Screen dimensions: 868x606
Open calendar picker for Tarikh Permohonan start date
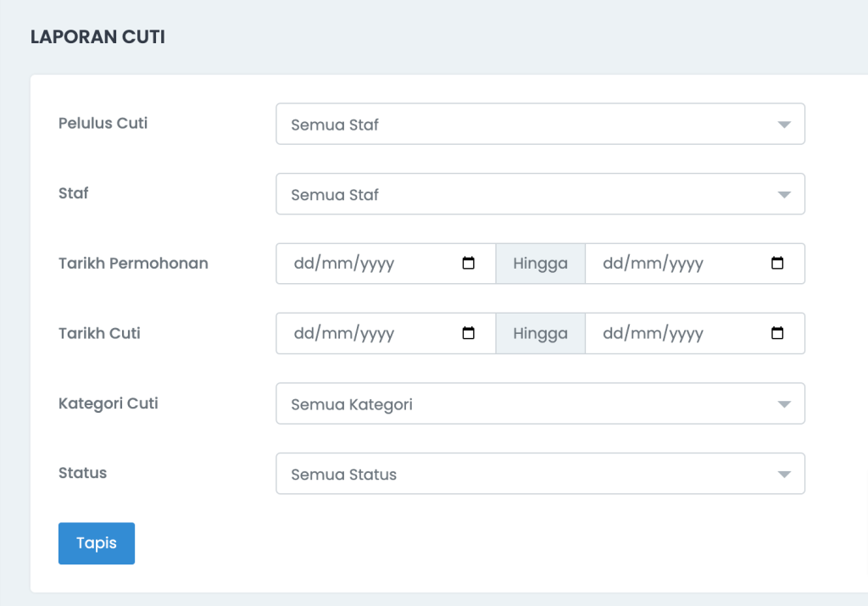point(469,264)
